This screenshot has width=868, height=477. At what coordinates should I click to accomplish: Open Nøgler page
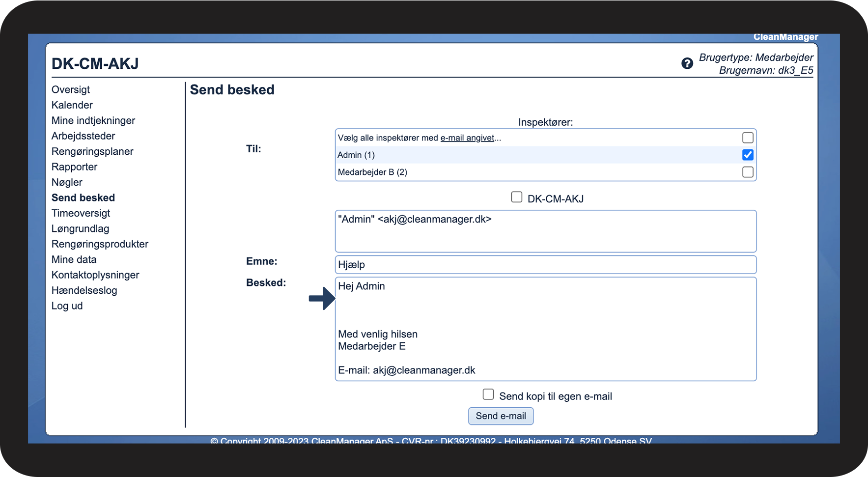(67, 182)
